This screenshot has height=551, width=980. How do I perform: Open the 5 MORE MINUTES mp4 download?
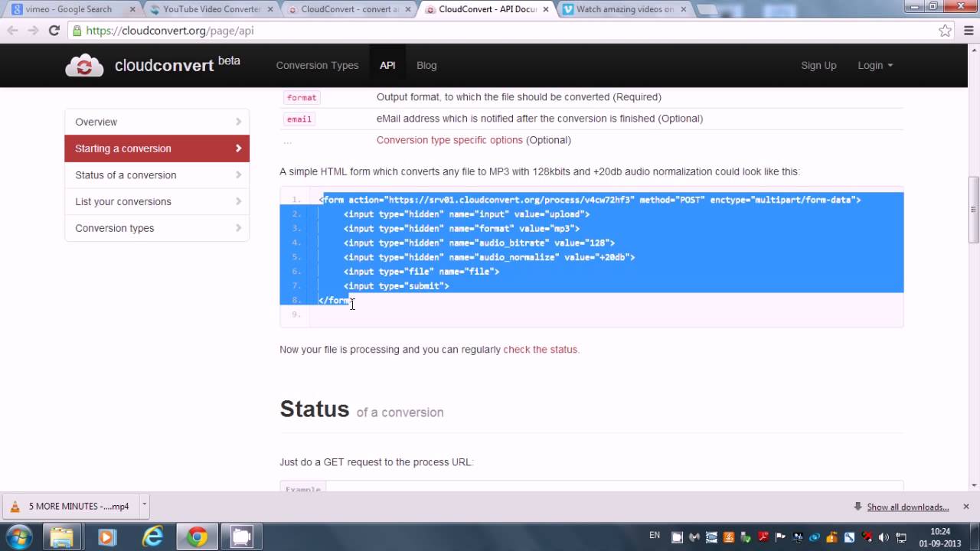79,506
